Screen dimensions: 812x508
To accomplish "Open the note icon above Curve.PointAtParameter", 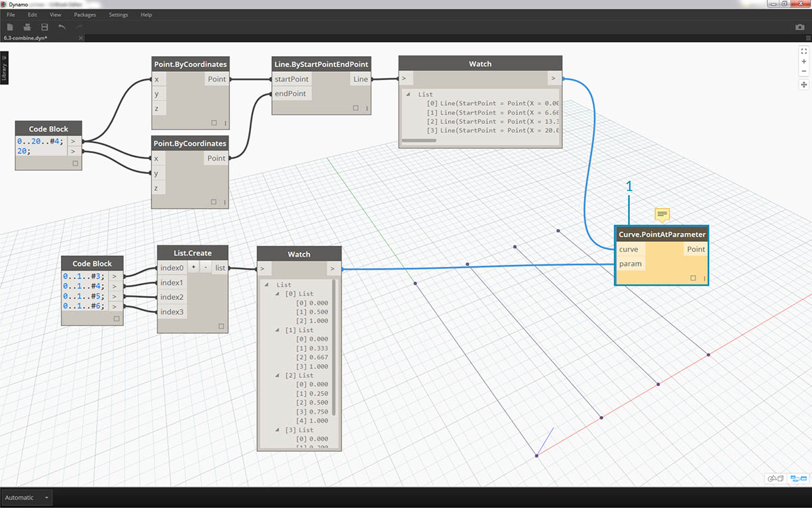I will coord(662,215).
